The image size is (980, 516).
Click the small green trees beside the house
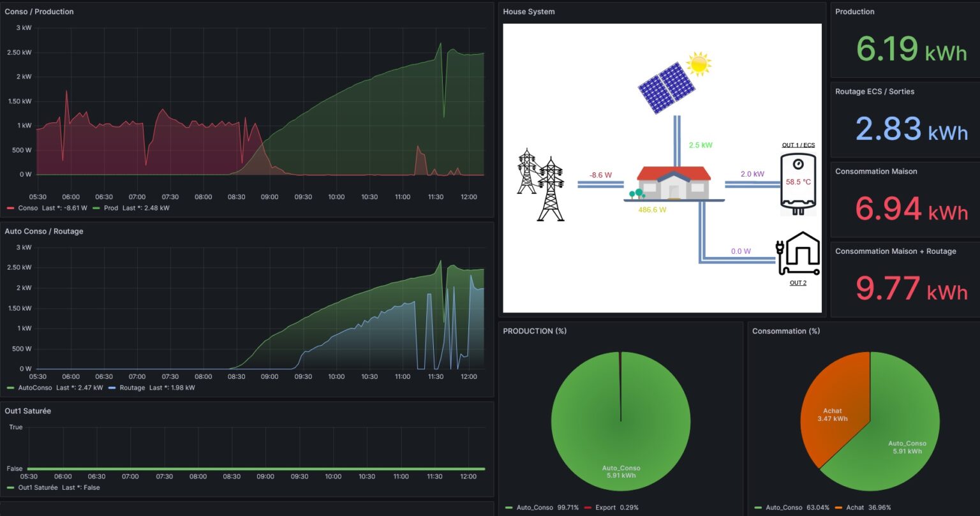[x=636, y=193]
